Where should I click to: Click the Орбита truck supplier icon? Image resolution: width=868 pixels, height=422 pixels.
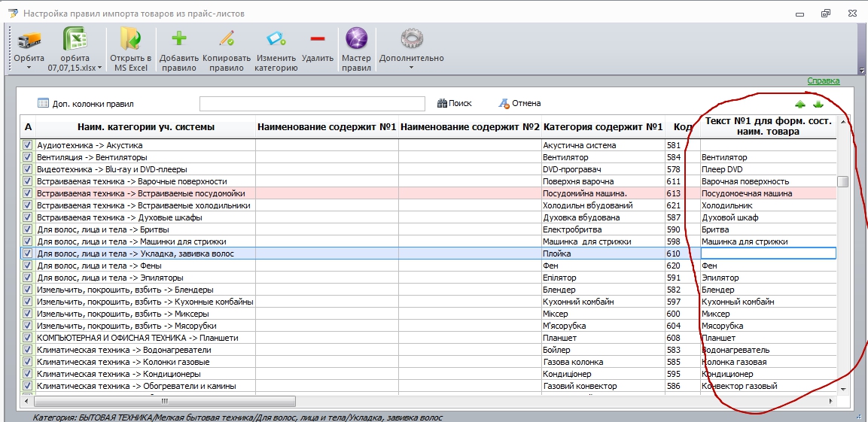pyautogui.click(x=29, y=40)
